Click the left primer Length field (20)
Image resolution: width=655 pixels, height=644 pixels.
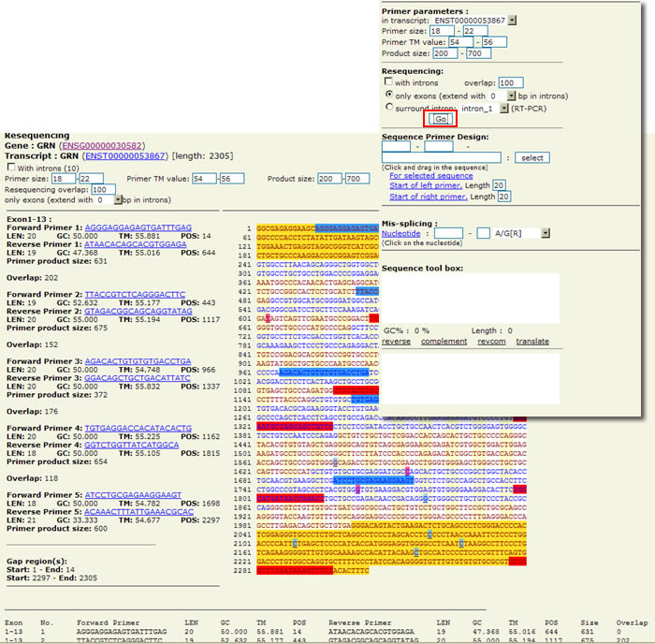pyautogui.click(x=499, y=185)
